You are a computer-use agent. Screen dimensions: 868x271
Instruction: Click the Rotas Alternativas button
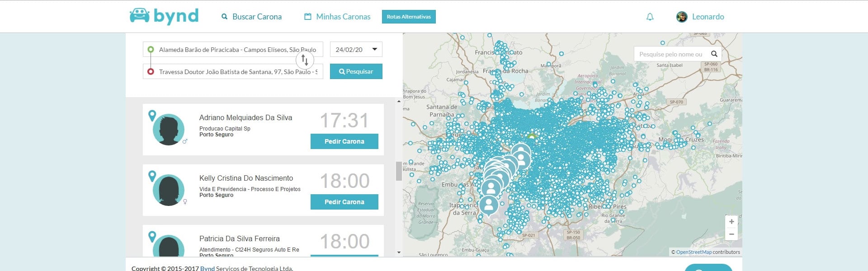tap(409, 17)
